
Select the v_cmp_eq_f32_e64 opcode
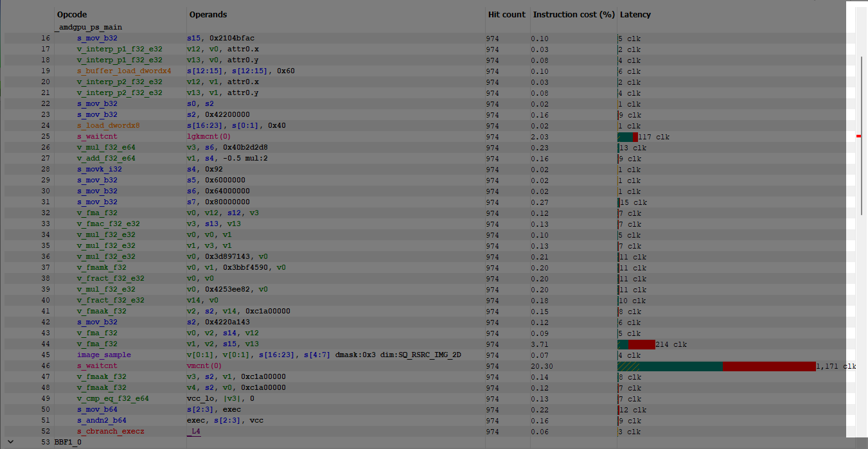click(x=113, y=399)
